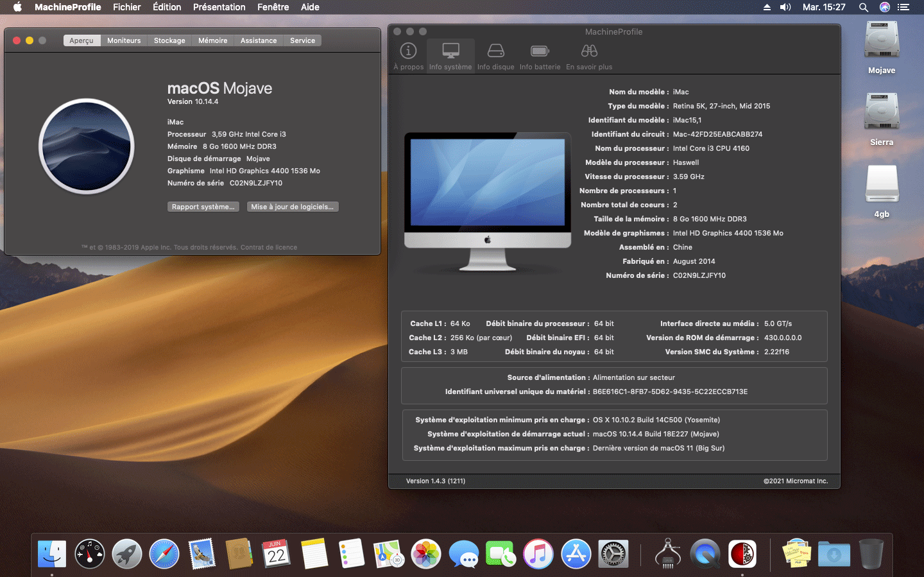The width and height of the screenshot is (924, 577).
Task: Click Mise à jour de logiciels button
Action: tap(292, 207)
